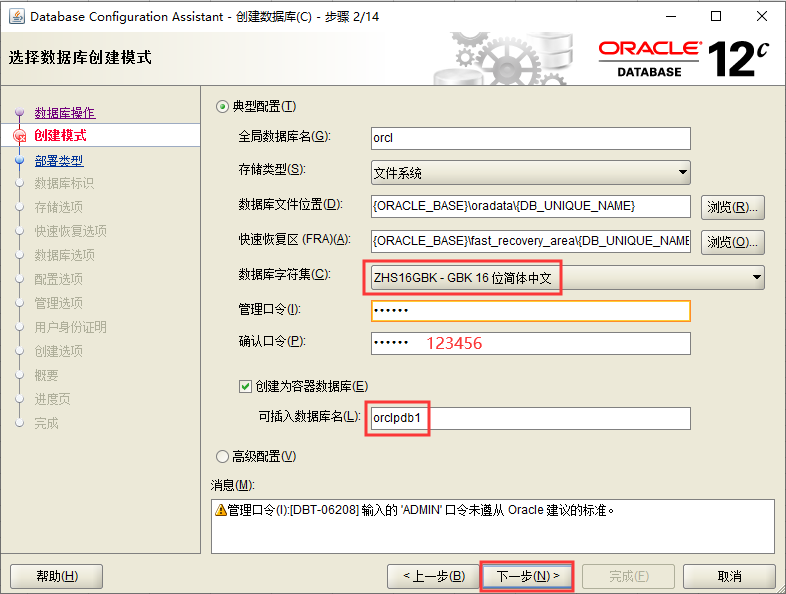Click the current step marker beside 创建模式
786x594 pixels.
[x=19, y=137]
